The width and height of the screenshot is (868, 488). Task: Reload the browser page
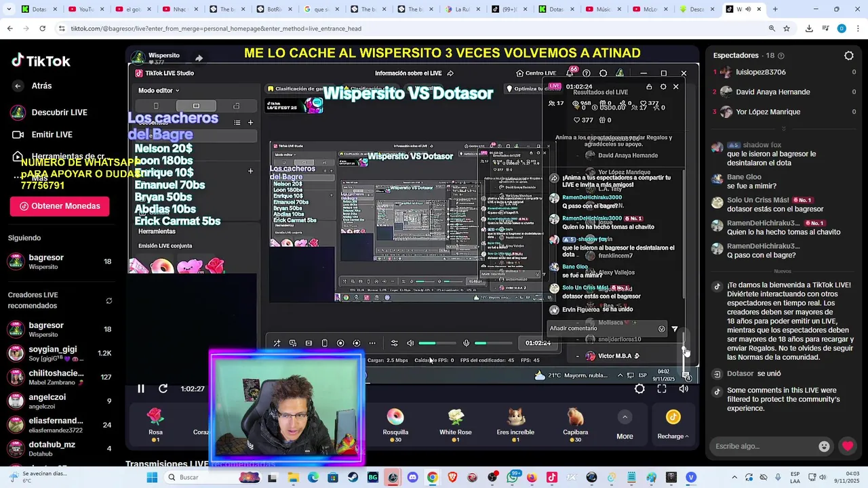[x=42, y=28]
